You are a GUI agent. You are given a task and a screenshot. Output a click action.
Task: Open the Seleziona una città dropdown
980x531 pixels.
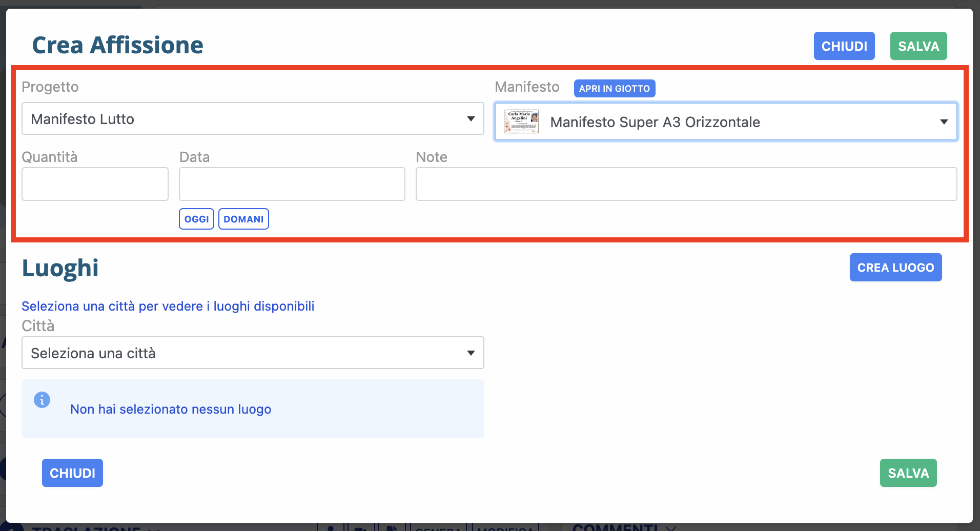(x=253, y=353)
